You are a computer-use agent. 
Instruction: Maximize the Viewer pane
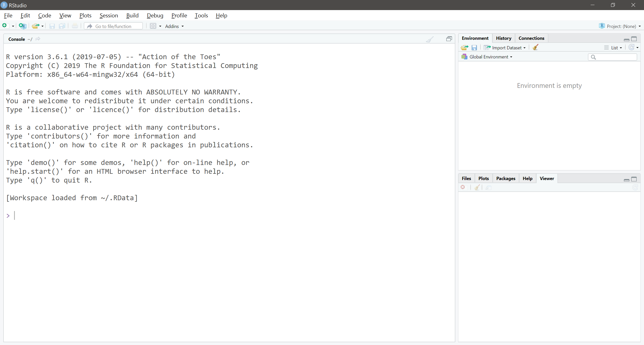(x=634, y=179)
